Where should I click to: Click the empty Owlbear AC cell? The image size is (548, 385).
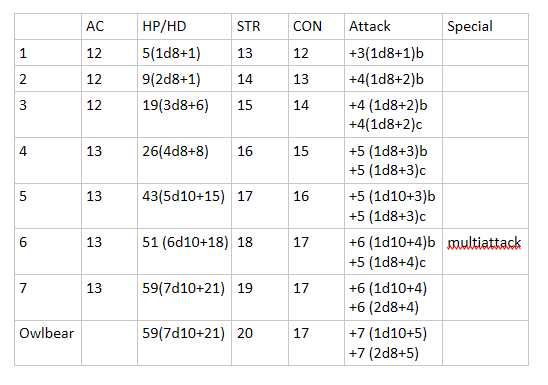(109, 343)
